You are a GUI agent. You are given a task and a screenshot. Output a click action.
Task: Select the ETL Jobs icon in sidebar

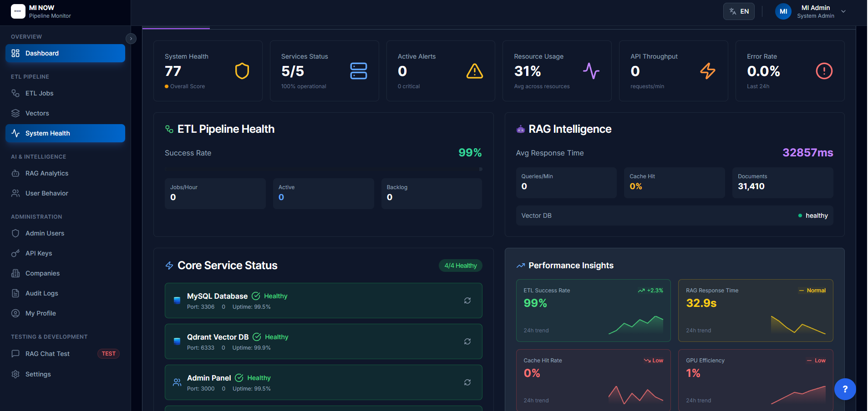15,93
